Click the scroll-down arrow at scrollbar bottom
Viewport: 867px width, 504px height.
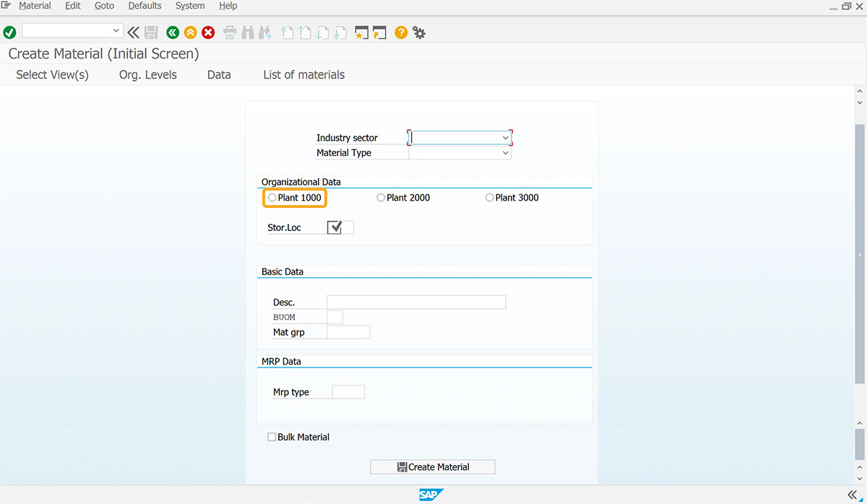pos(859,479)
